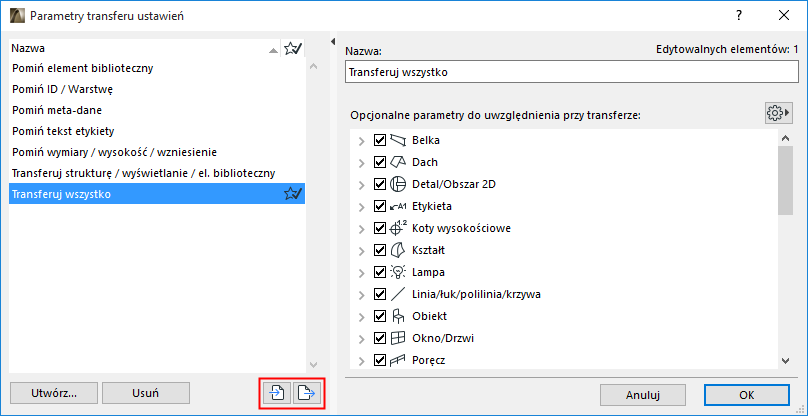Uncheck the Etykieta checkbox

380,206
